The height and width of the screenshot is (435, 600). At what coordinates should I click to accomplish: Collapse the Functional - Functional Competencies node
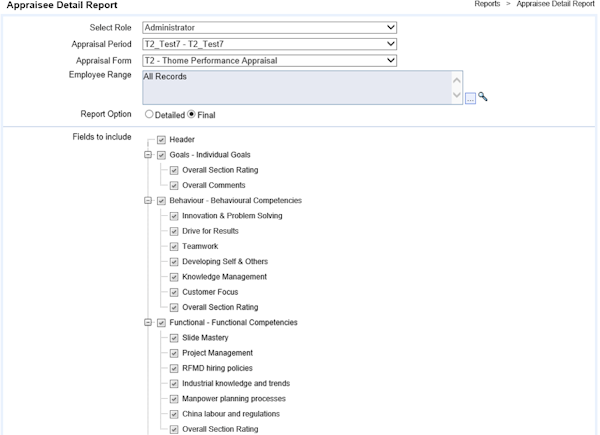click(x=148, y=323)
